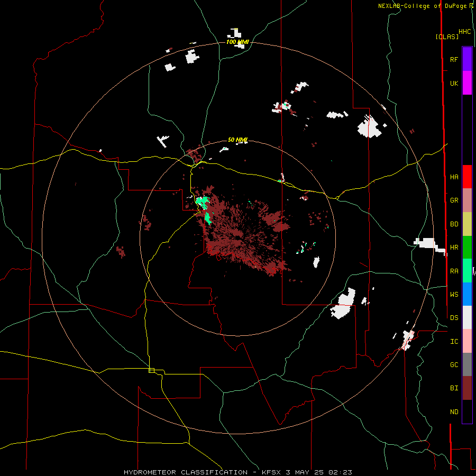The height and width of the screenshot is (476, 476).
Task: Click the '[CLAS]' units label
Action: tap(447, 37)
